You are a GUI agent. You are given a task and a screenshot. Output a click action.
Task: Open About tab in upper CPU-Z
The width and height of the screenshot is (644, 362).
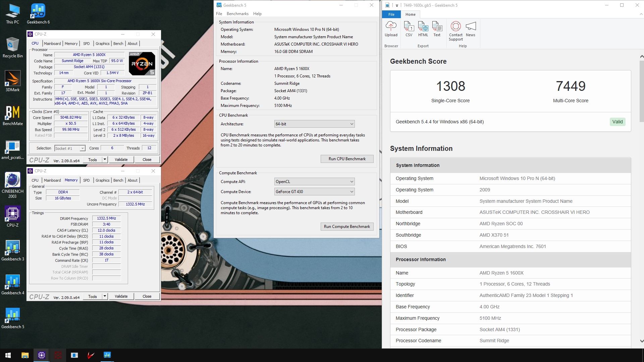(x=132, y=44)
